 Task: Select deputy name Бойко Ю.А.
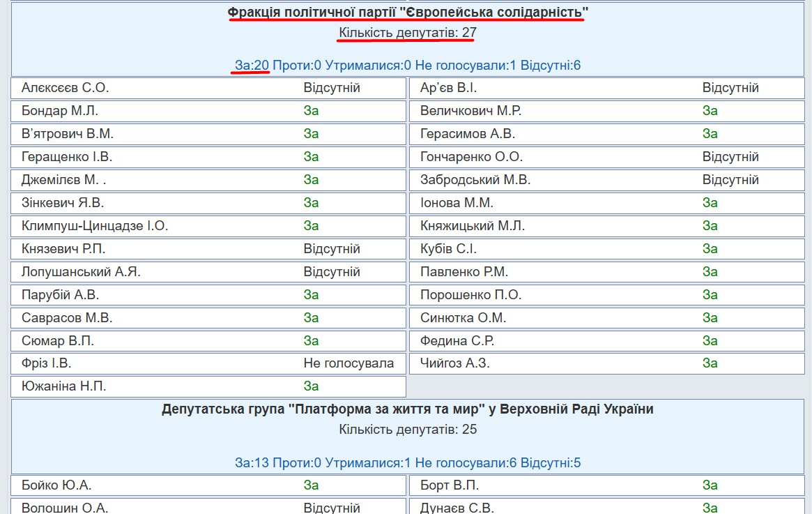(x=56, y=485)
